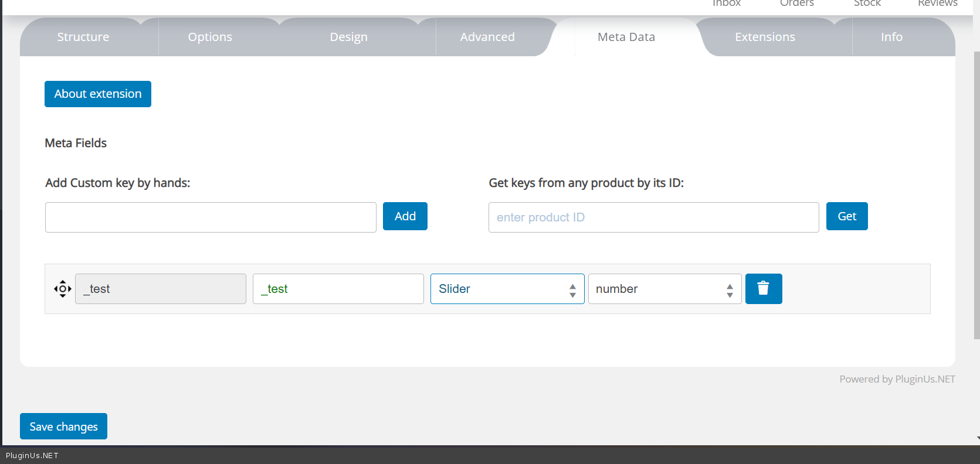
Task: Click the drag handle icon for _test row
Action: 63,289
